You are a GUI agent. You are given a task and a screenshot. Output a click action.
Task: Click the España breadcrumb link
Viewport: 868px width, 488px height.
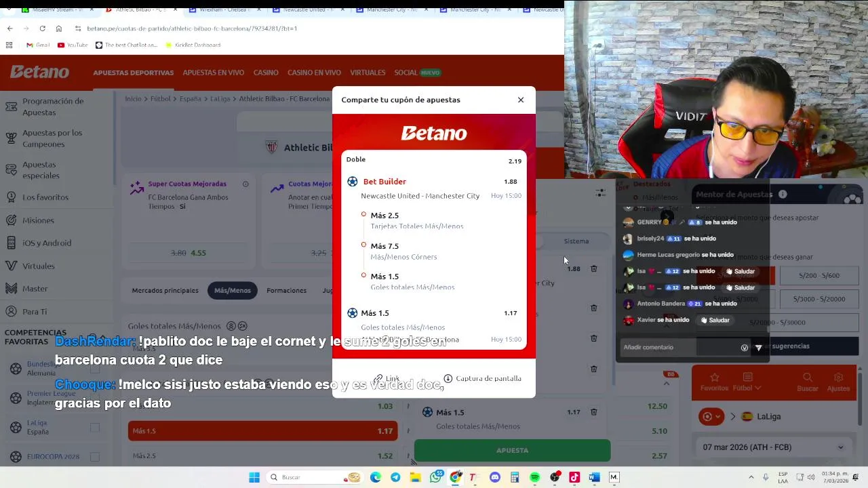coord(190,99)
